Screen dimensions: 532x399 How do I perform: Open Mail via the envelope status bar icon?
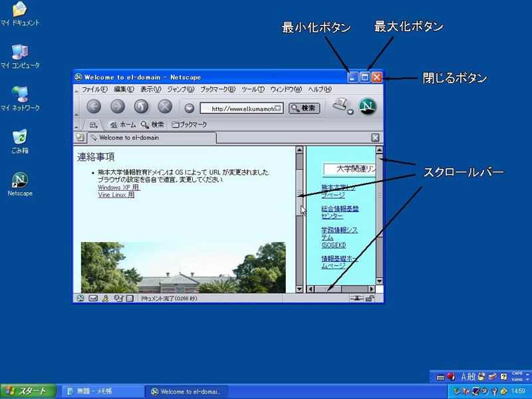[x=93, y=298]
